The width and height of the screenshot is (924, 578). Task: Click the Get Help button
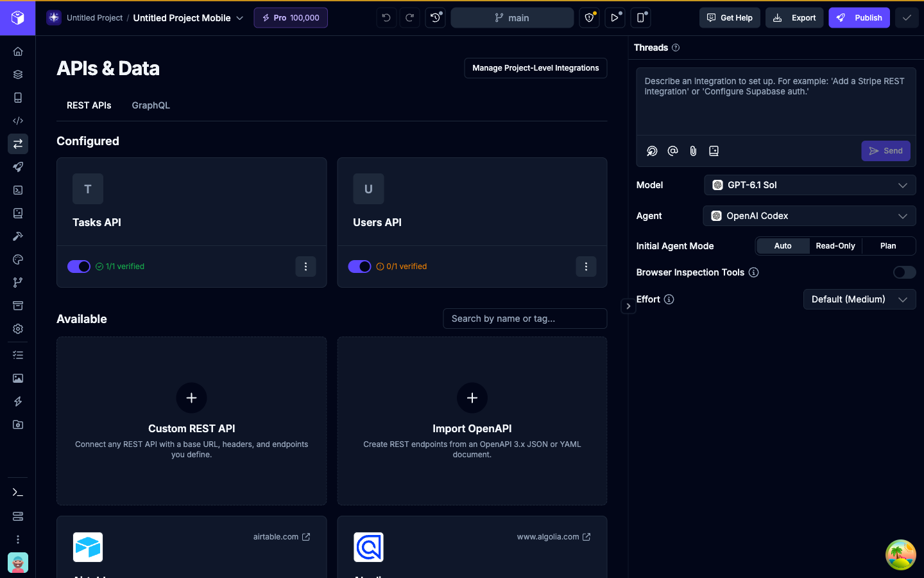pos(730,18)
